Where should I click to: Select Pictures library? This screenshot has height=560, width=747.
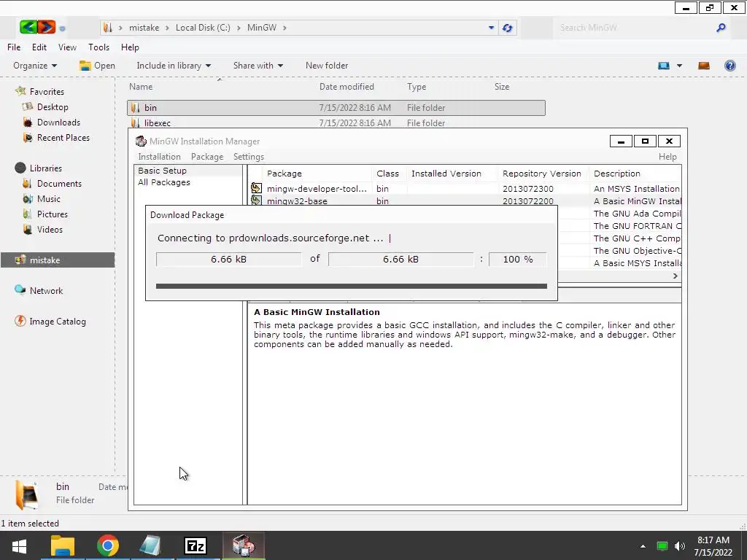(53, 214)
